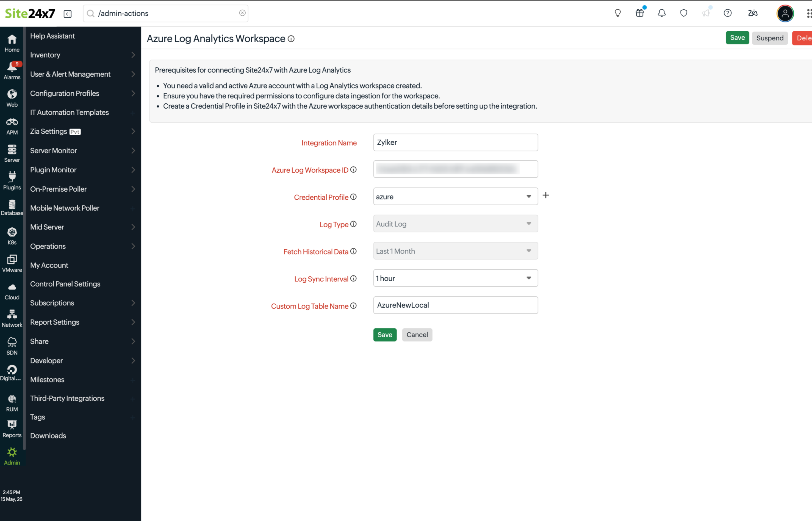The height and width of the screenshot is (521, 812).
Task: Add new credential profile with plus
Action: click(x=546, y=195)
